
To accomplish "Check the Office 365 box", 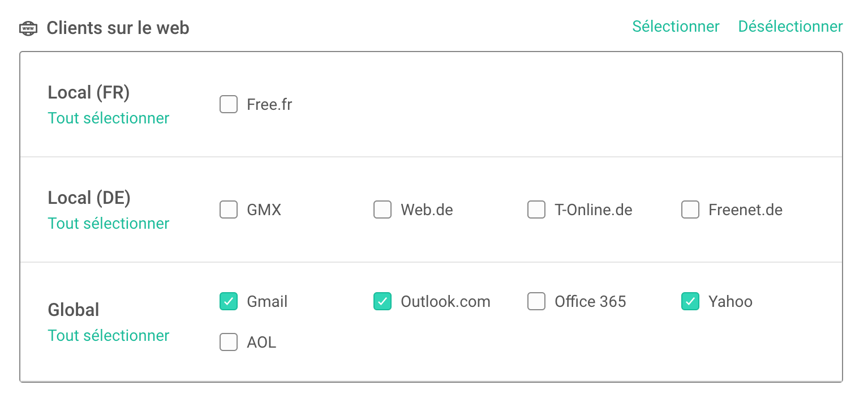I will (536, 301).
